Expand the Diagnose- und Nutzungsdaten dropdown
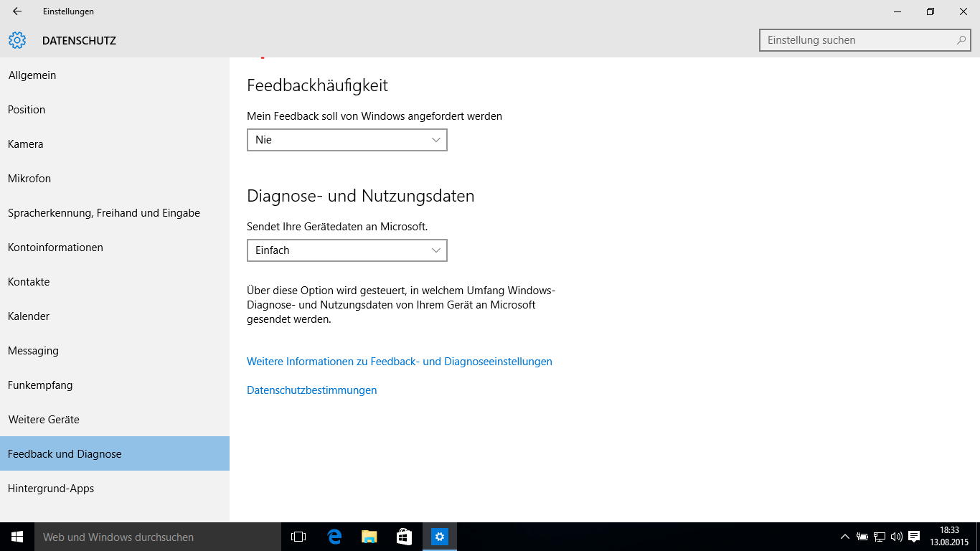 (x=347, y=250)
